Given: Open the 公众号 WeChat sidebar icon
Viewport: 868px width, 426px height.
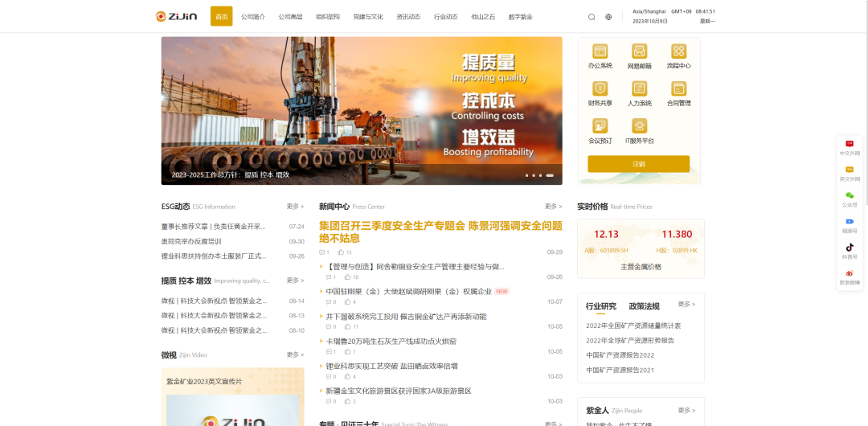Looking at the screenshot, I should (x=850, y=196).
